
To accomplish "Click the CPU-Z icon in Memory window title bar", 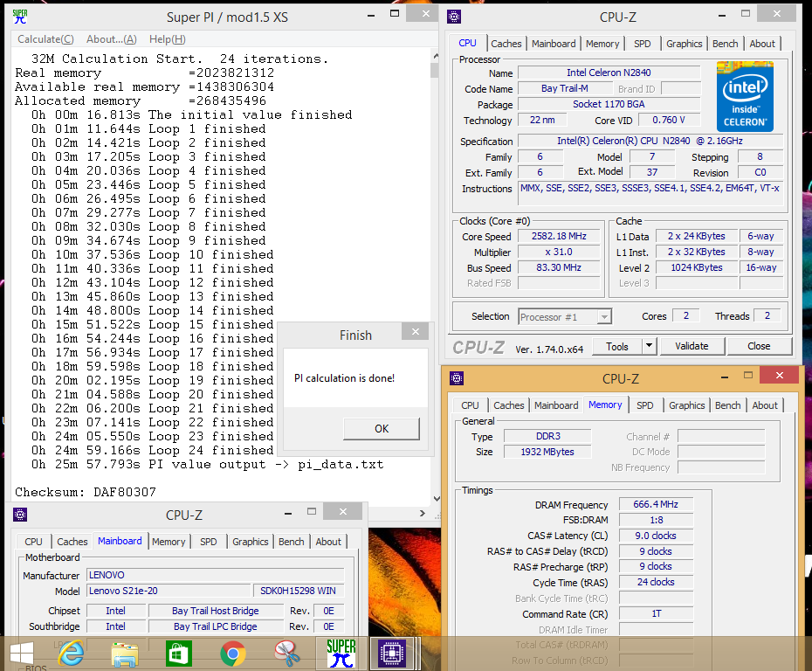I will click(457, 378).
